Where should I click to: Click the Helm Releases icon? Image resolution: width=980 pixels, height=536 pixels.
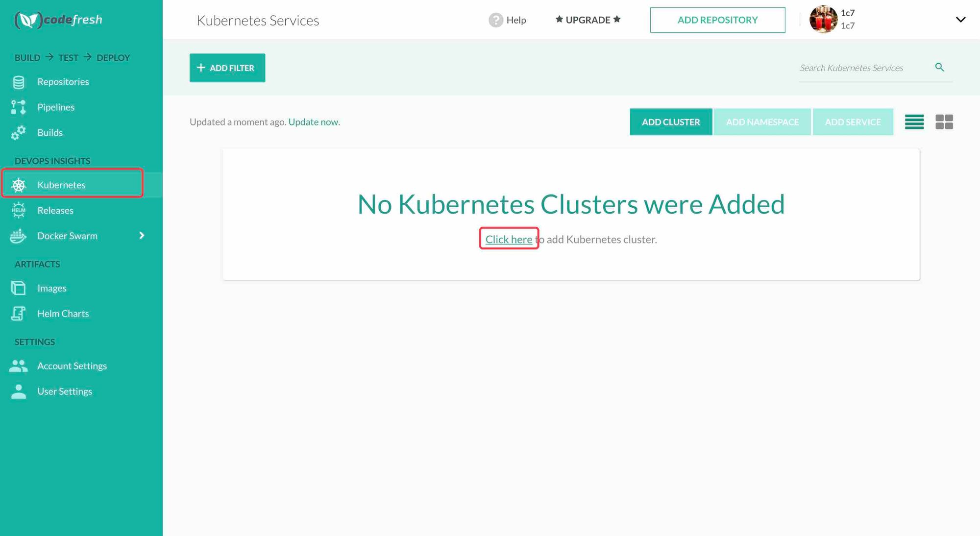pyautogui.click(x=19, y=211)
